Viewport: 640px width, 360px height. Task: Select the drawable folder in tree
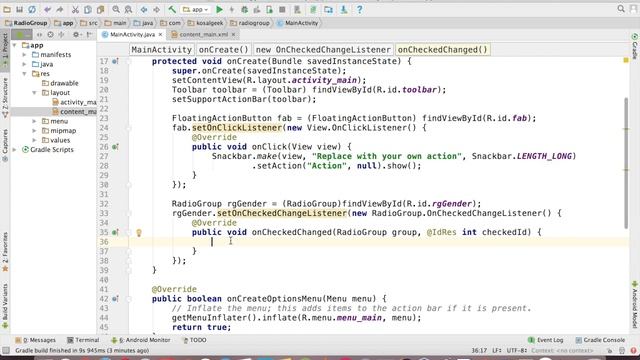[60, 83]
